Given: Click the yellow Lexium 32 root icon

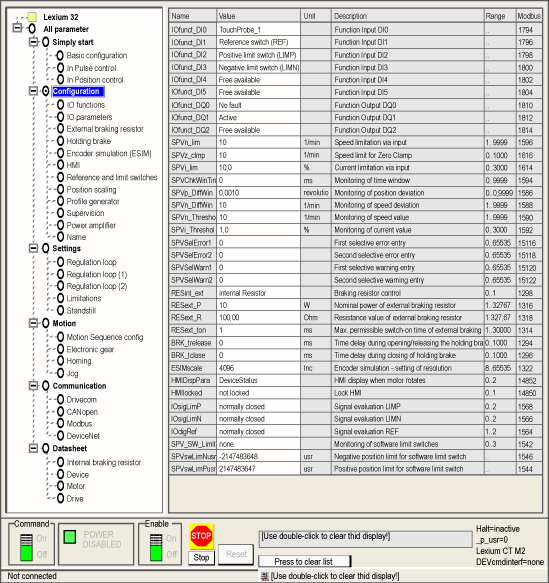Looking at the screenshot, I should 32,17.
